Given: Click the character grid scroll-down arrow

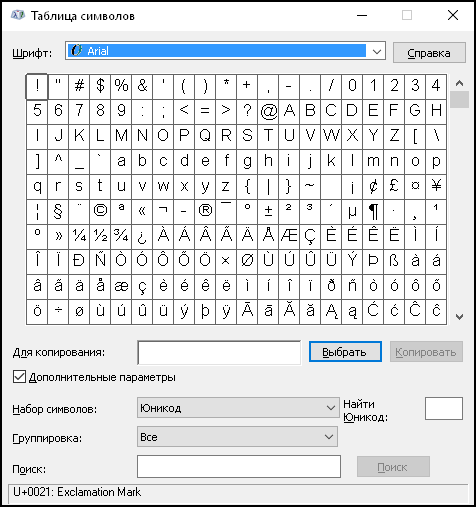Looking at the screenshot, I should click(x=459, y=317).
